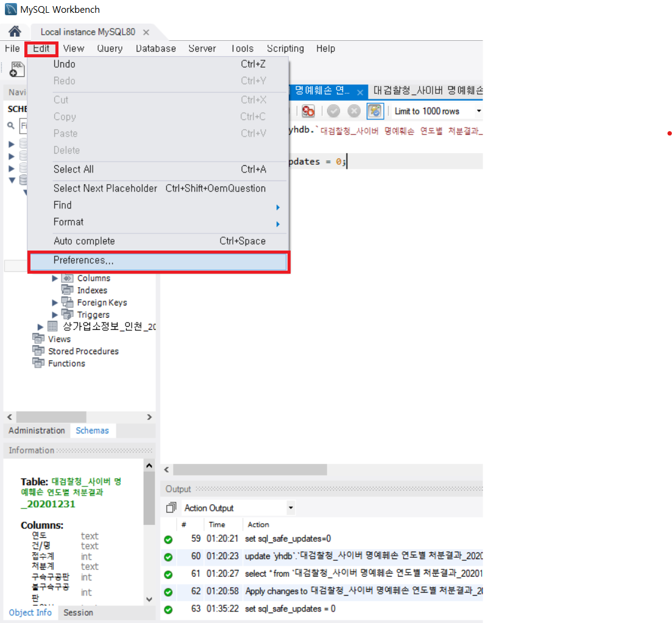Click the stop-on-error toggle icon in query toolbar
Image resolution: width=672 pixels, height=623 pixels.
308,111
